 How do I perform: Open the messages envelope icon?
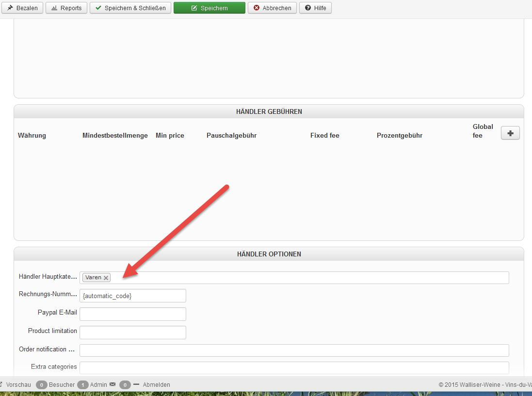coord(113,384)
